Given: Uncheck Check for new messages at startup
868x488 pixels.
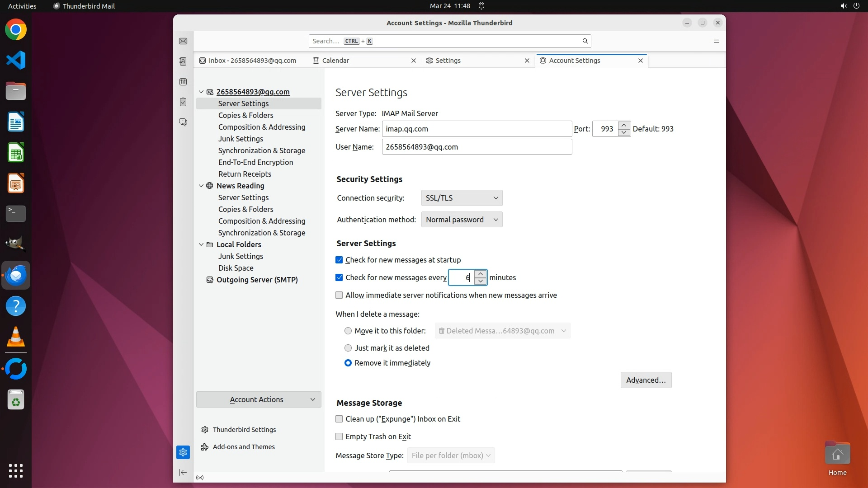Looking at the screenshot, I should (339, 260).
